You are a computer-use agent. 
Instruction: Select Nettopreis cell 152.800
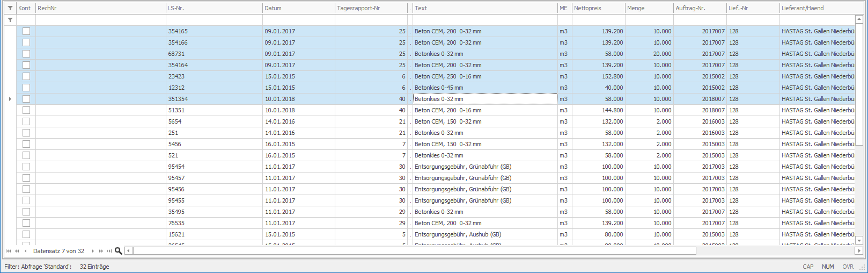click(x=599, y=76)
